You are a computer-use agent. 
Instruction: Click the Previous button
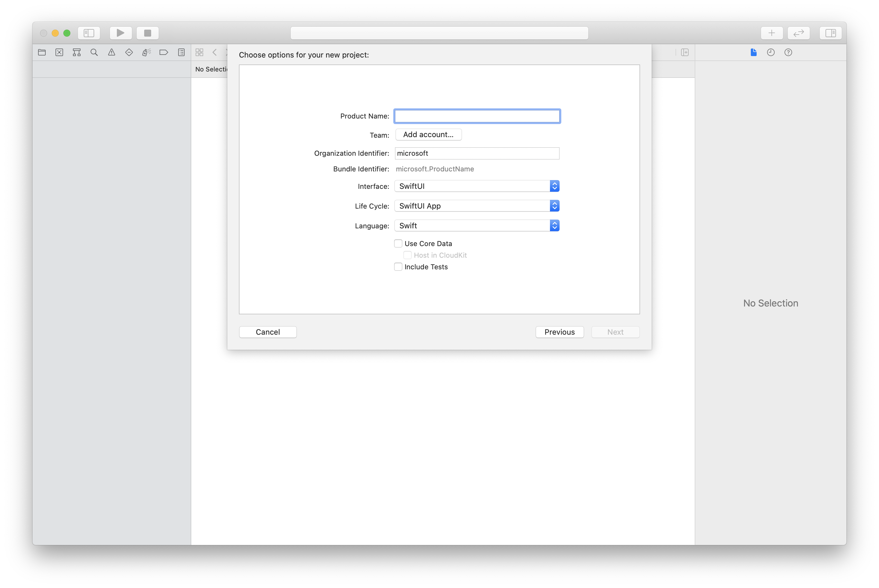point(559,331)
